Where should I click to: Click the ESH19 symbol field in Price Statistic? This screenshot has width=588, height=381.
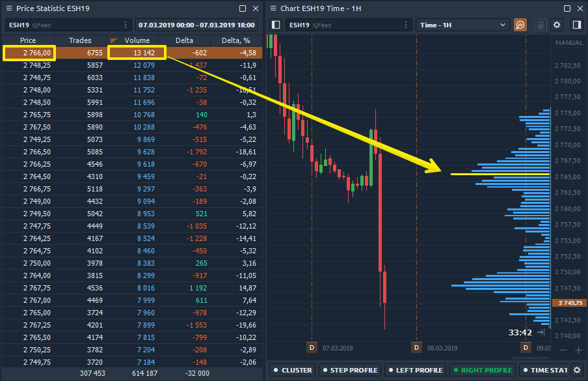[62, 25]
